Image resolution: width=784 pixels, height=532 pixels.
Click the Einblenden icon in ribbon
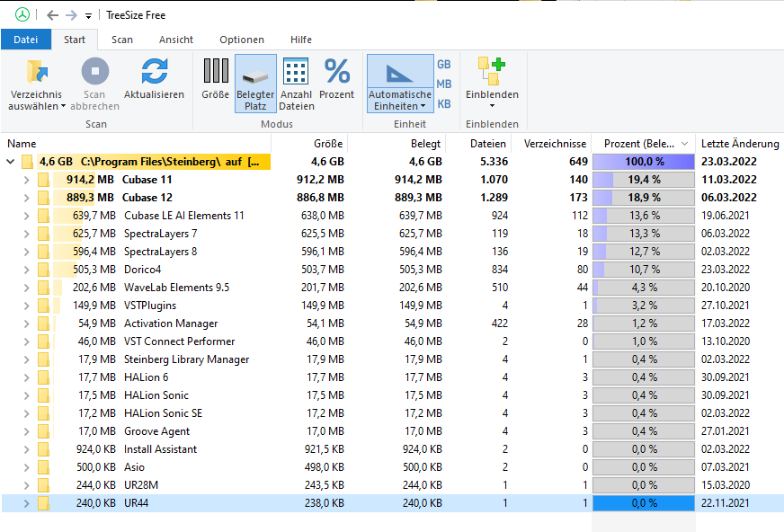[491, 72]
